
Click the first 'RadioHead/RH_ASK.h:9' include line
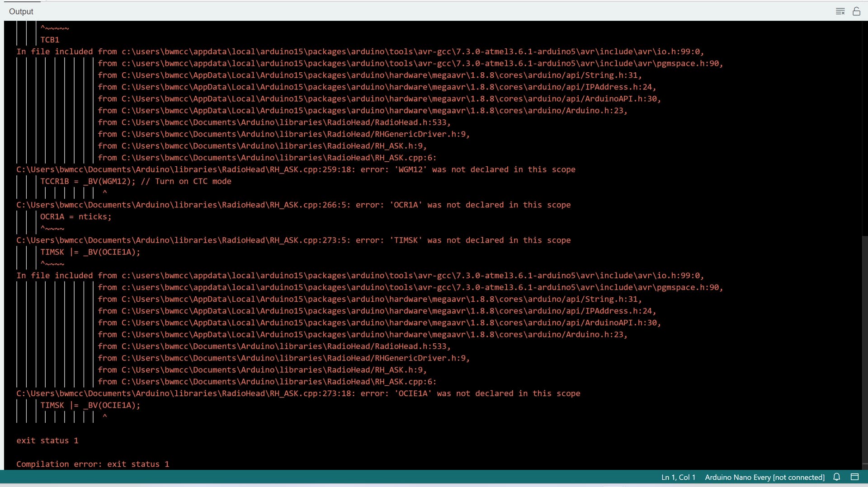pyautogui.click(x=262, y=146)
